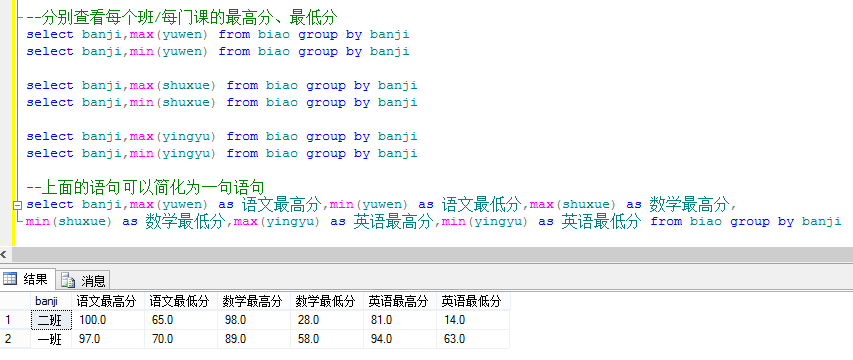Click the alias 数学最低分 in the query
Image resolution: width=853 pixels, height=360 pixels.
(x=185, y=221)
